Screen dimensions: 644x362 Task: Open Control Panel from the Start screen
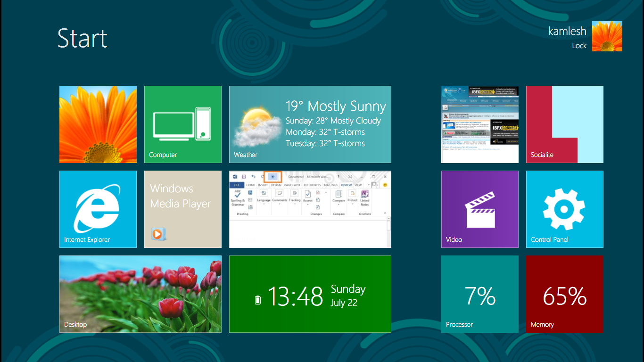[564, 209]
